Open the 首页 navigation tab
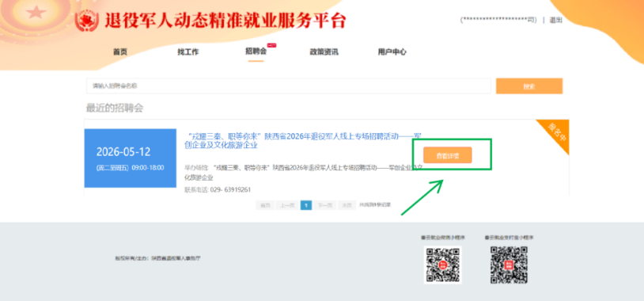 coord(120,52)
